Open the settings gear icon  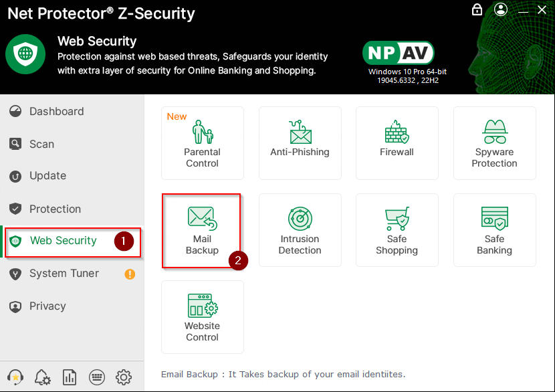[124, 377]
